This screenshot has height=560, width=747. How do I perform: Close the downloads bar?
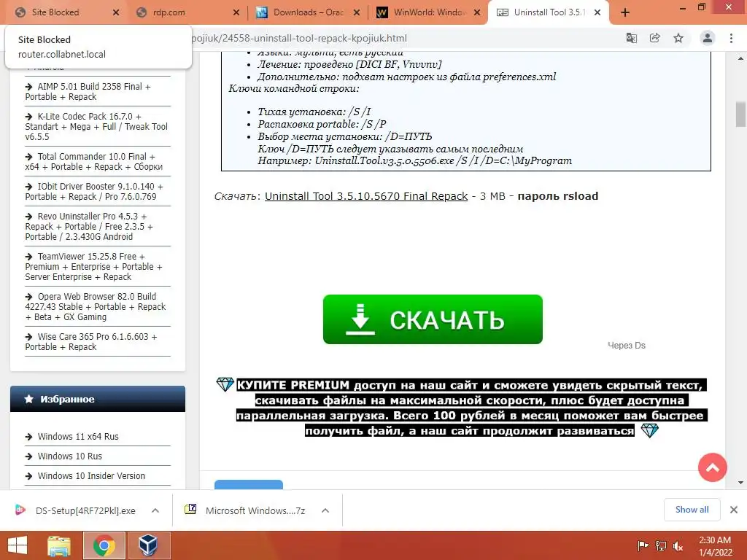734,510
